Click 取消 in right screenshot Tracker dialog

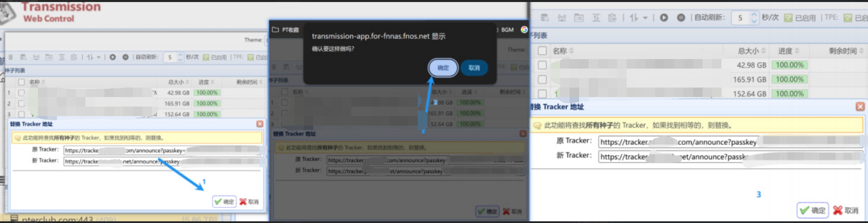pyautogui.click(x=846, y=210)
